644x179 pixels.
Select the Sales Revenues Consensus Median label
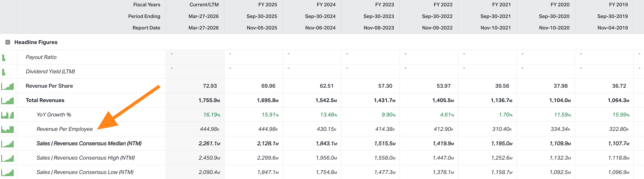(x=89, y=144)
